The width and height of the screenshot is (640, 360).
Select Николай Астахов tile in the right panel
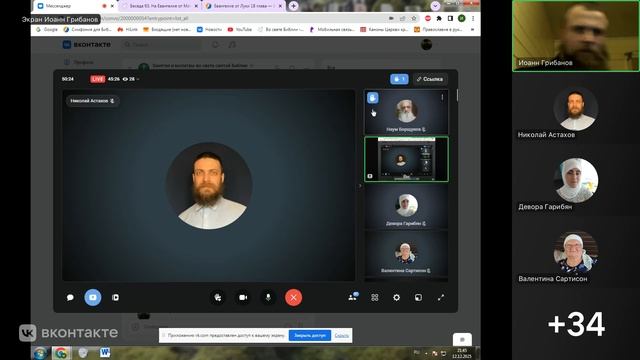pyautogui.click(x=576, y=109)
